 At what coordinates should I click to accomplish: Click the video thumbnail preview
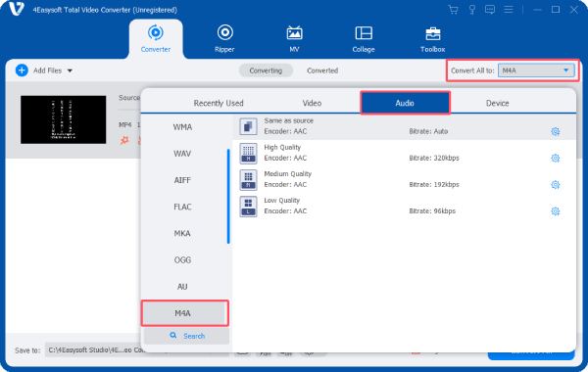point(64,119)
